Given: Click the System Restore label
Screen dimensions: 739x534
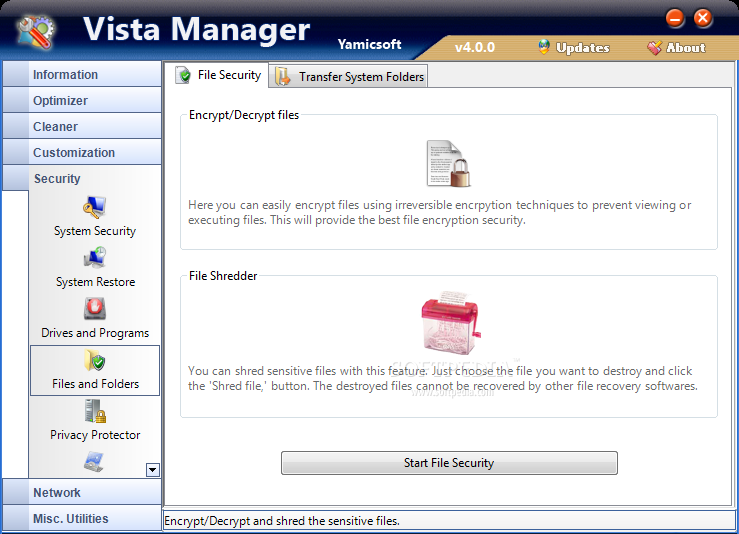Looking at the screenshot, I should pyautogui.click(x=95, y=282).
